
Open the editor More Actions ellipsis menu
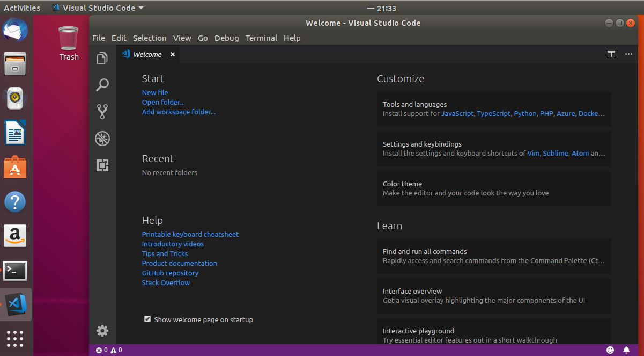(x=628, y=54)
